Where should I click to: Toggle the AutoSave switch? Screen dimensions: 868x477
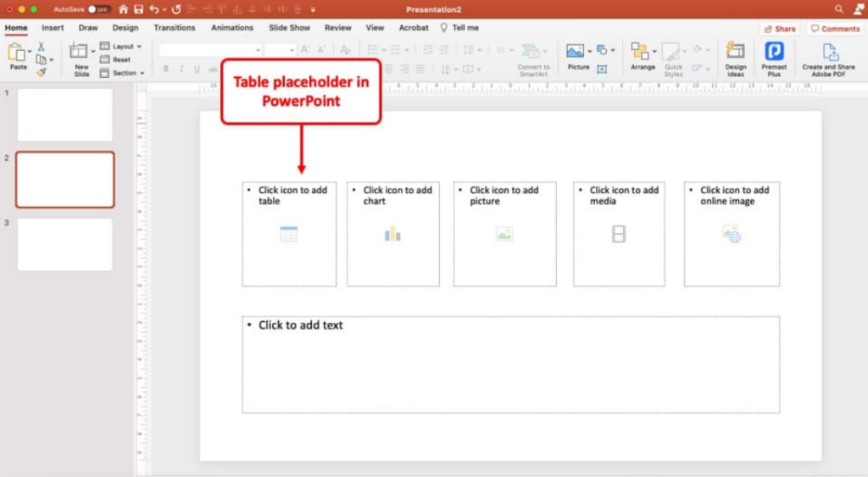coord(98,9)
